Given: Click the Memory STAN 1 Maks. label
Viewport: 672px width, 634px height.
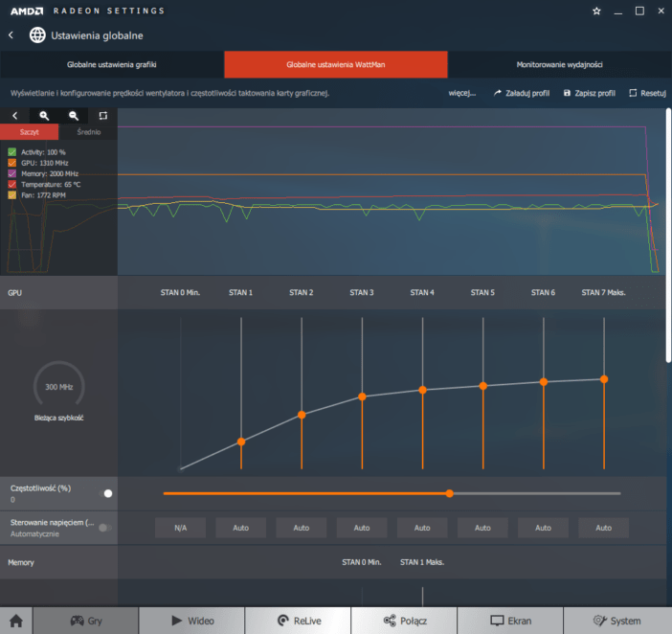Looking at the screenshot, I should coord(422,562).
